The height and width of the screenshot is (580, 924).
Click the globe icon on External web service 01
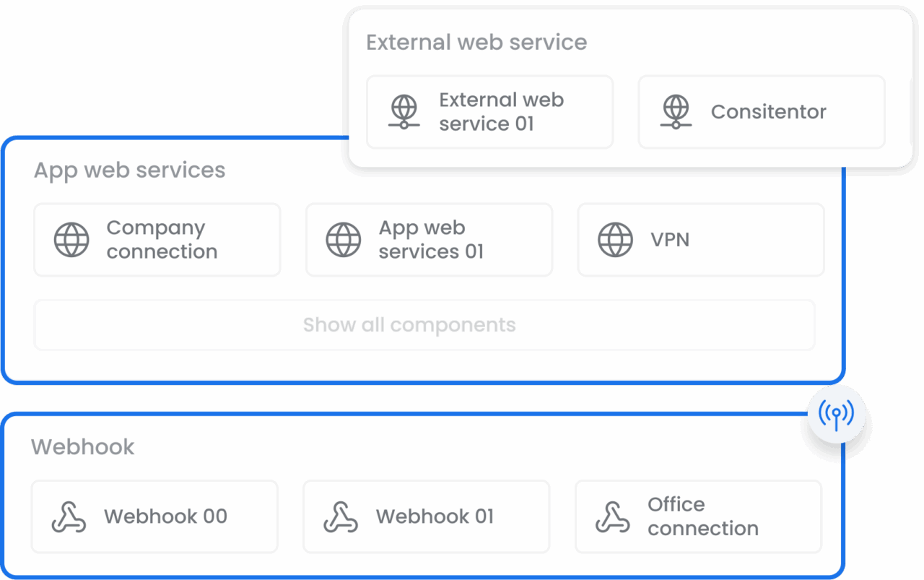(404, 111)
